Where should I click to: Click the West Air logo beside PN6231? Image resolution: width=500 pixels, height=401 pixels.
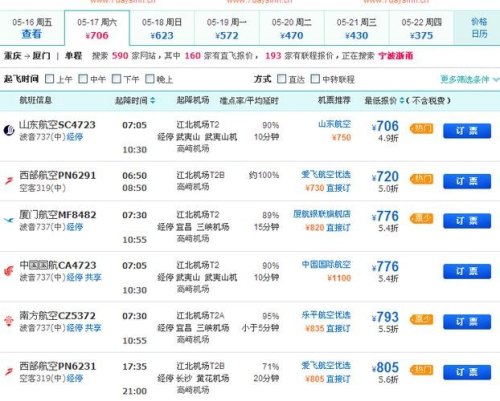9,372
